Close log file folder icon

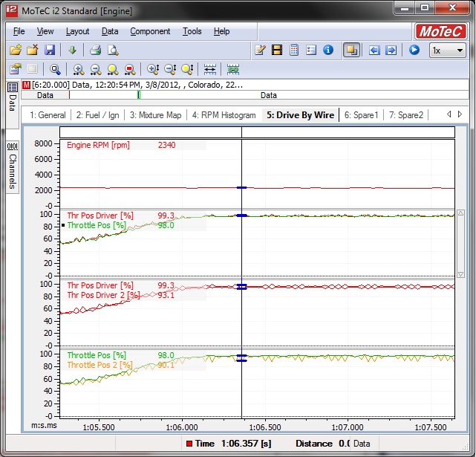coord(33,50)
